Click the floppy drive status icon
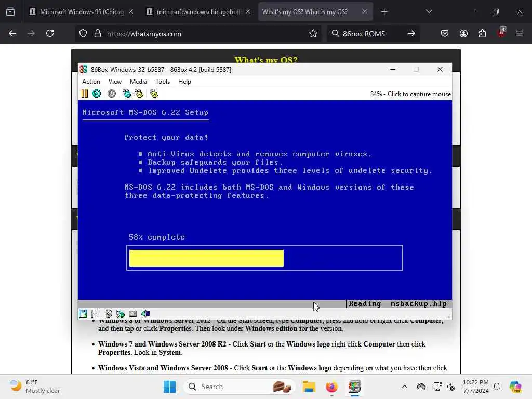 tap(83, 314)
